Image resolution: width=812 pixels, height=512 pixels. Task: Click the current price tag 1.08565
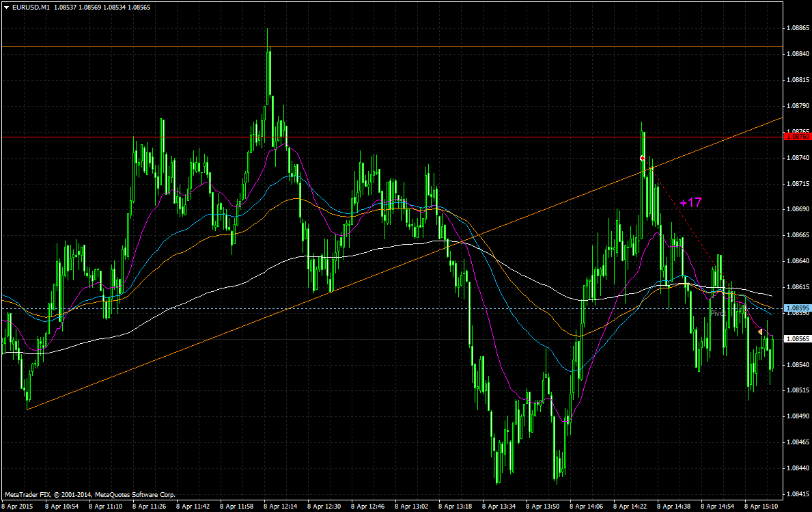(x=798, y=339)
